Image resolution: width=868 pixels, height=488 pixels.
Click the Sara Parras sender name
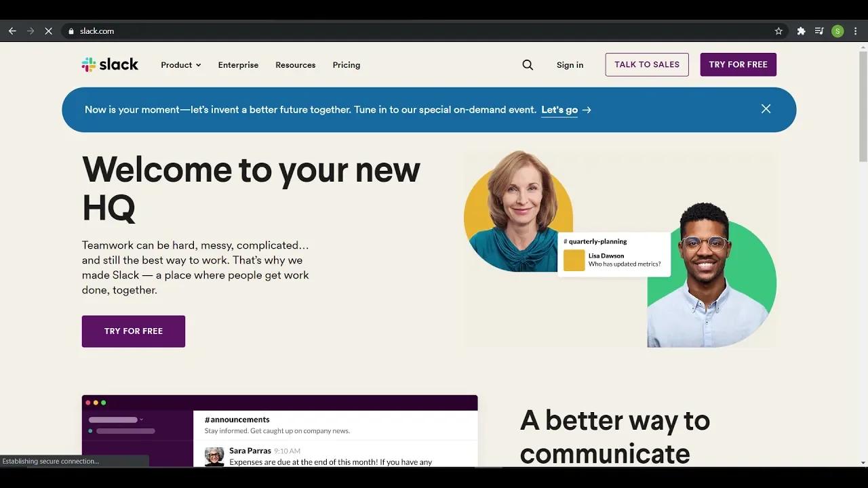(250, 451)
